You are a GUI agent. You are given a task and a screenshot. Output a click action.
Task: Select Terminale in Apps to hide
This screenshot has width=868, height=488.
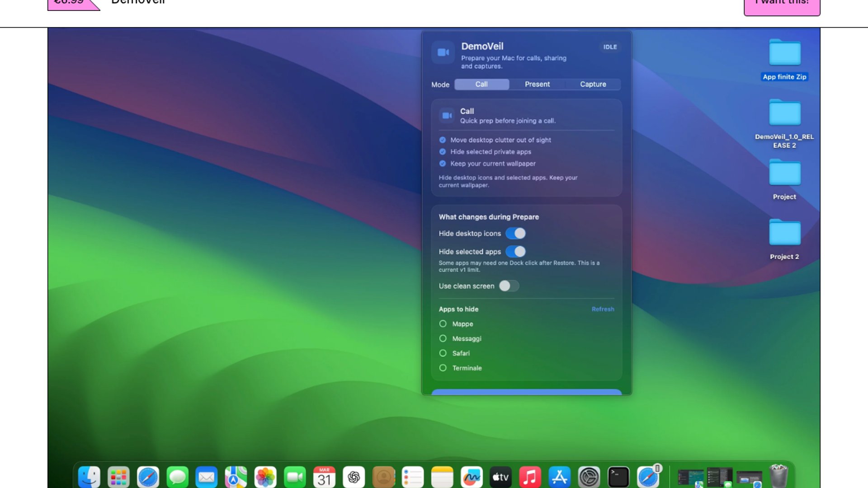(443, 368)
